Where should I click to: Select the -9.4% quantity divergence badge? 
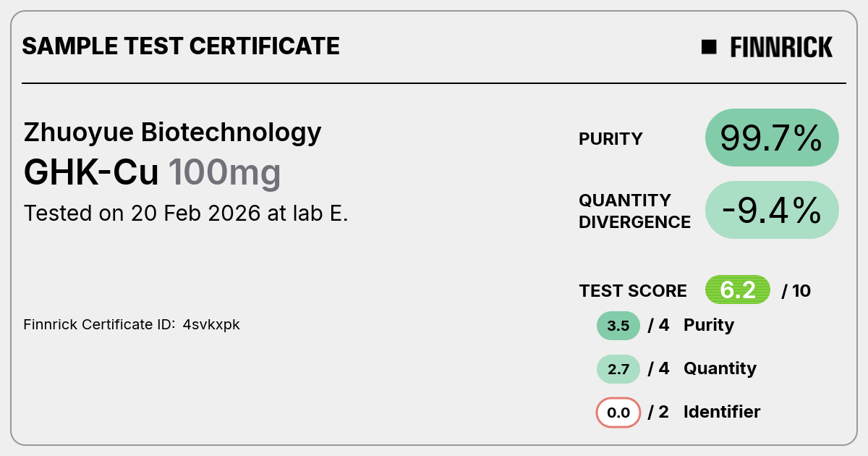point(772,210)
